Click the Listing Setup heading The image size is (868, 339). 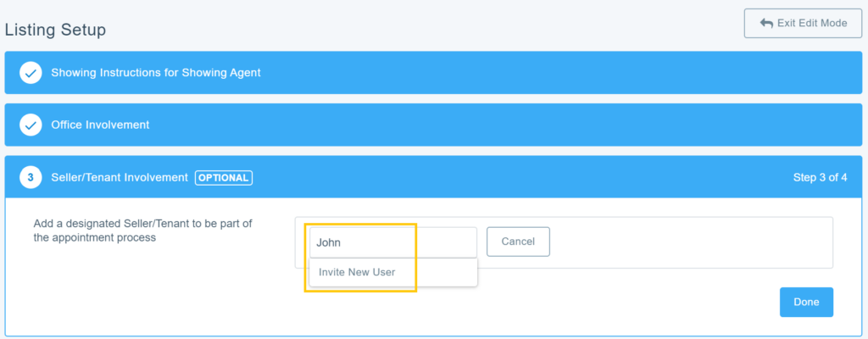55,31
